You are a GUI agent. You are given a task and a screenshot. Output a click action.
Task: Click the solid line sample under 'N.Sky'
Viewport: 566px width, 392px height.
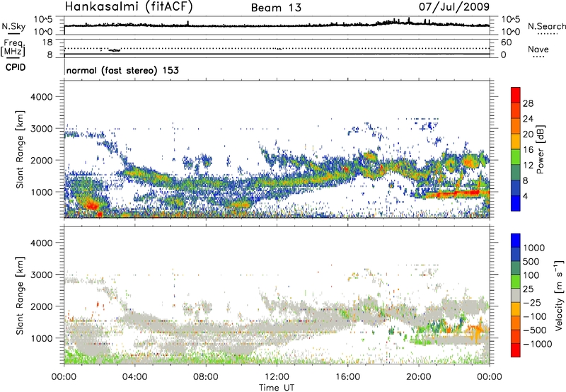[x=13, y=33]
